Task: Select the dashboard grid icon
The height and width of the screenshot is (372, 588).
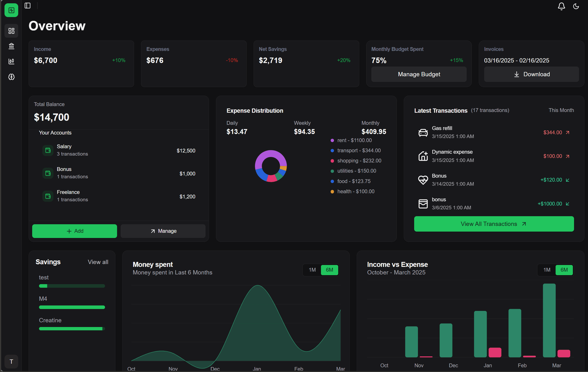Action: 11,31
